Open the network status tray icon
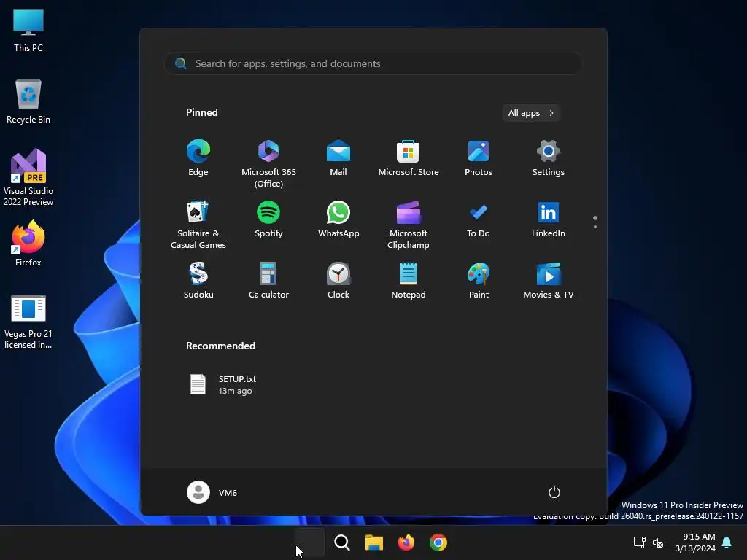747x560 pixels. [639, 542]
